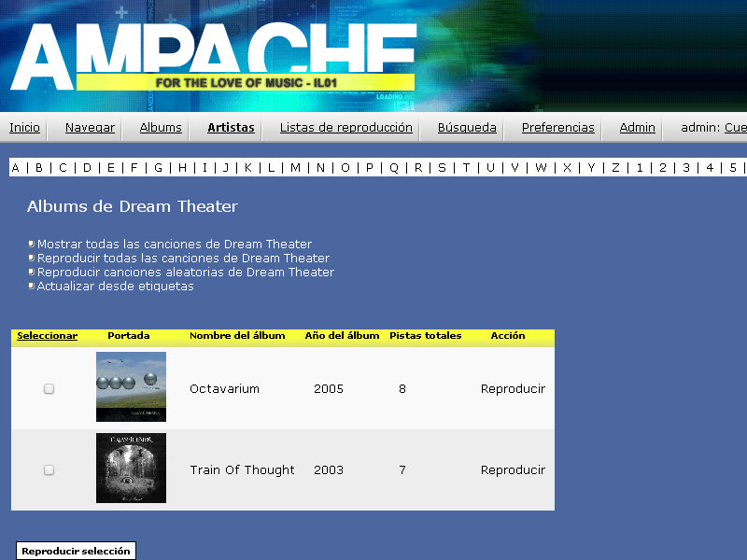Image resolution: width=747 pixels, height=560 pixels.
Task: Click the year 2003 cell for Train Of Thought
Action: click(x=329, y=470)
